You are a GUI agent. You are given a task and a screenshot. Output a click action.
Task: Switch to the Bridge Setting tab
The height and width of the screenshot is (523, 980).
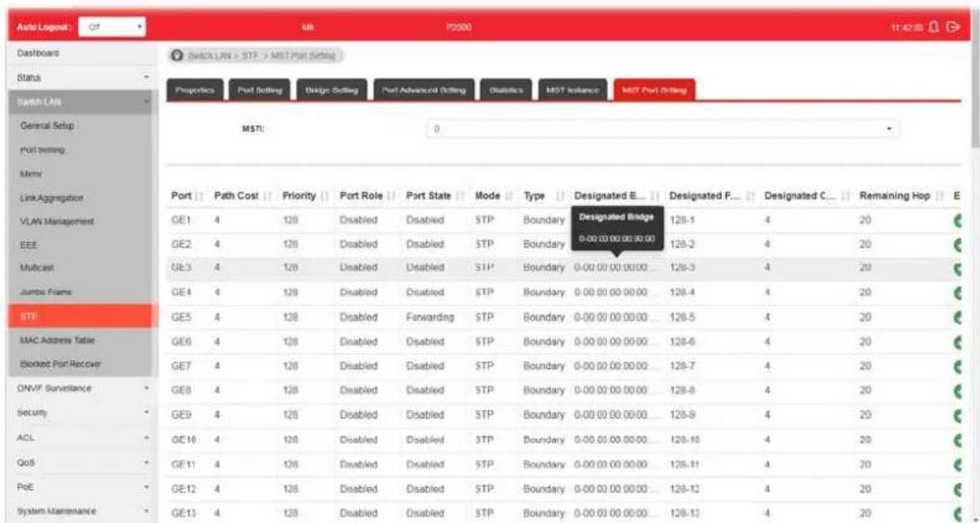click(331, 90)
